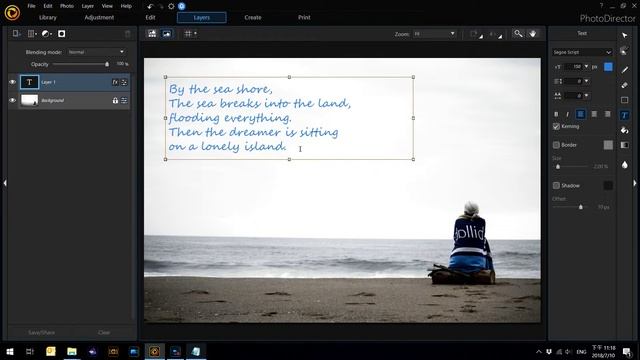Select the blur droplet tool
640x360 pixels.
point(624,165)
